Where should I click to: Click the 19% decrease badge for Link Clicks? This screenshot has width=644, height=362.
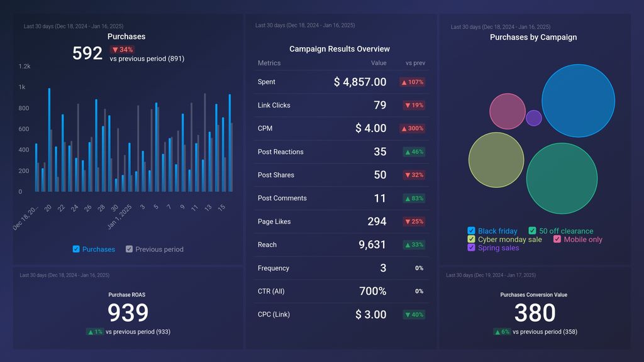click(x=414, y=105)
